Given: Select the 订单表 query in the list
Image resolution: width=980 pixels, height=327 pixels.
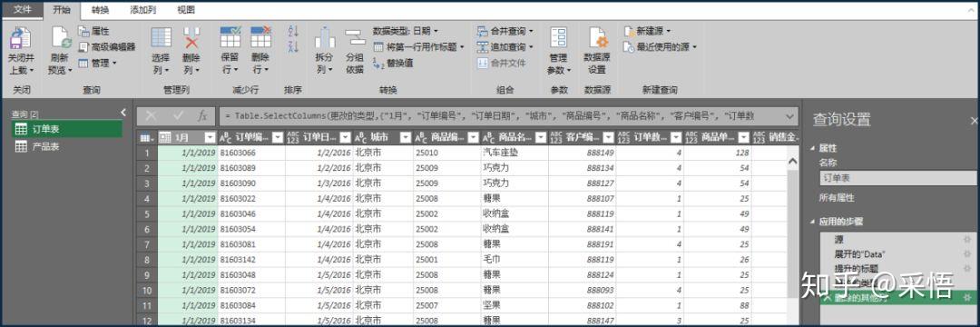Looking at the screenshot, I should pyautogui.click(x=67, y=129).
